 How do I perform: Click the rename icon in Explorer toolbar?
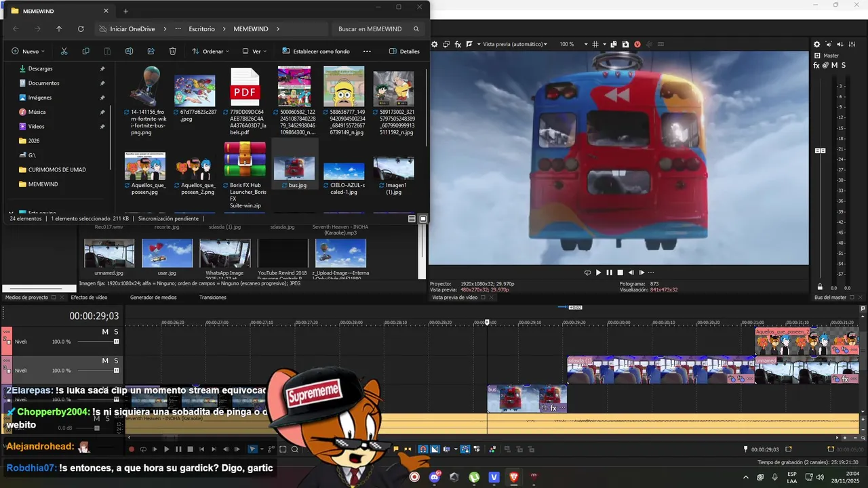tap(129, 52)
